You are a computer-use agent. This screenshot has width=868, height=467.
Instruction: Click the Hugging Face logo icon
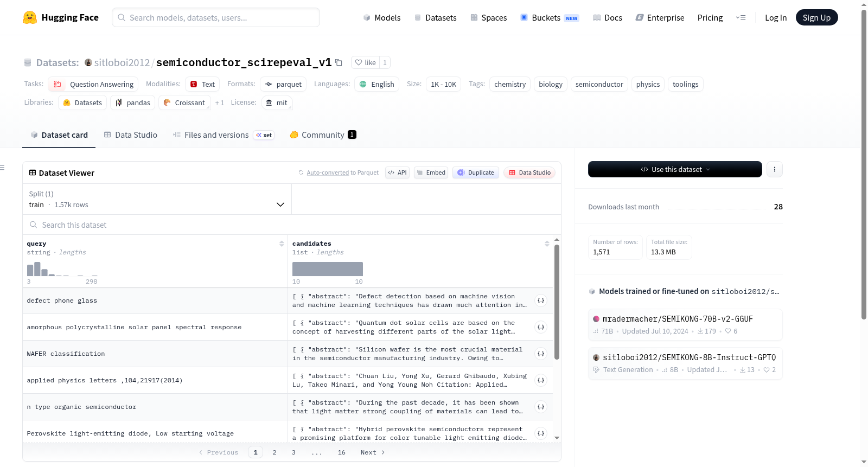(x=30, y=17)
